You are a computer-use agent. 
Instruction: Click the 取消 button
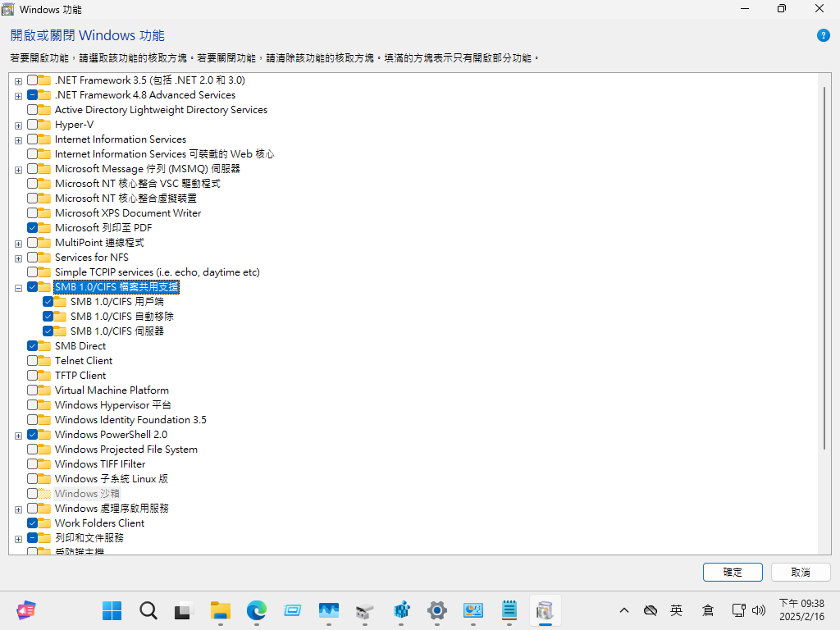pos(801,572)
